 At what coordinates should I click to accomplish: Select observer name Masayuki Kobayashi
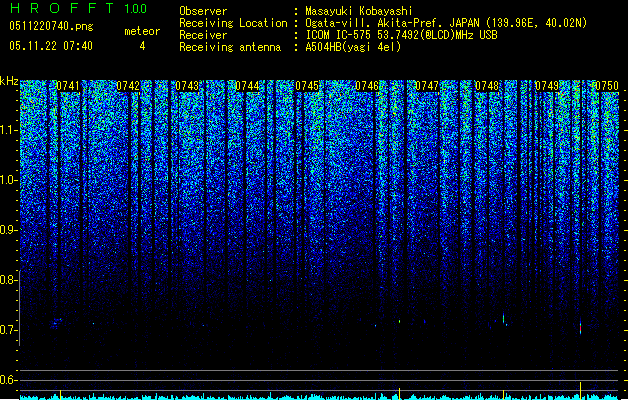[358, 11]
